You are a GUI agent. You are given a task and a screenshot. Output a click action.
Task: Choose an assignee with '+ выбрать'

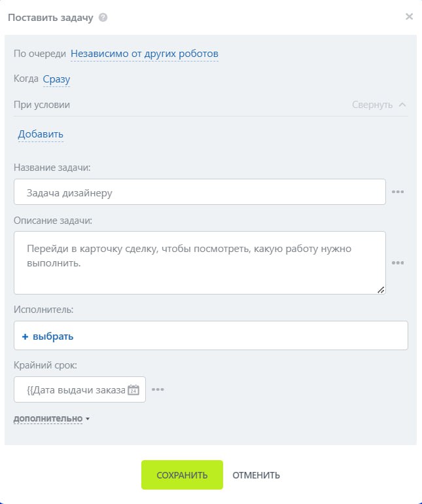pyautogui.click(x=48, y=336)
